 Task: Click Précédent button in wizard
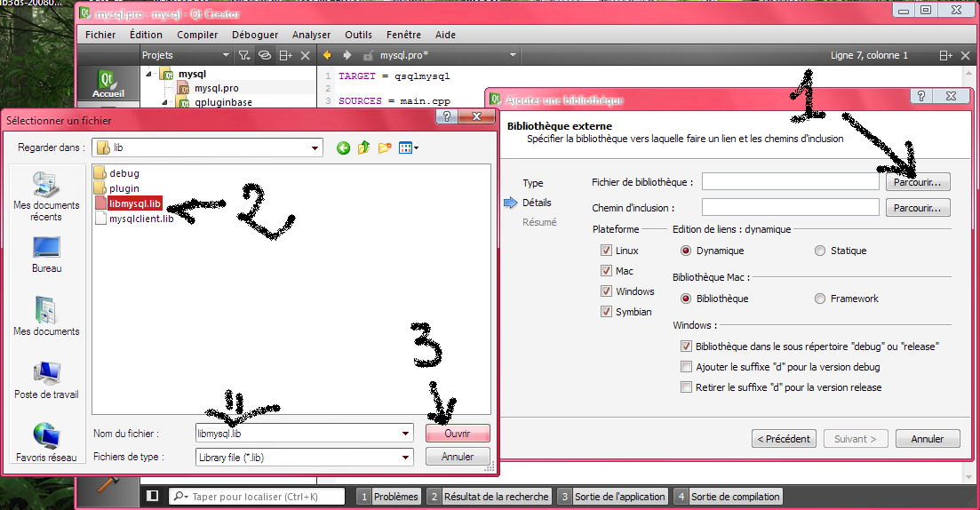(784, 439)
